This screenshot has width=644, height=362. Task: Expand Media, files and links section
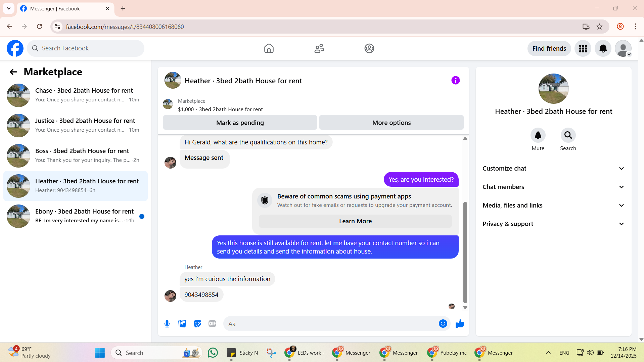pos(553,206)
